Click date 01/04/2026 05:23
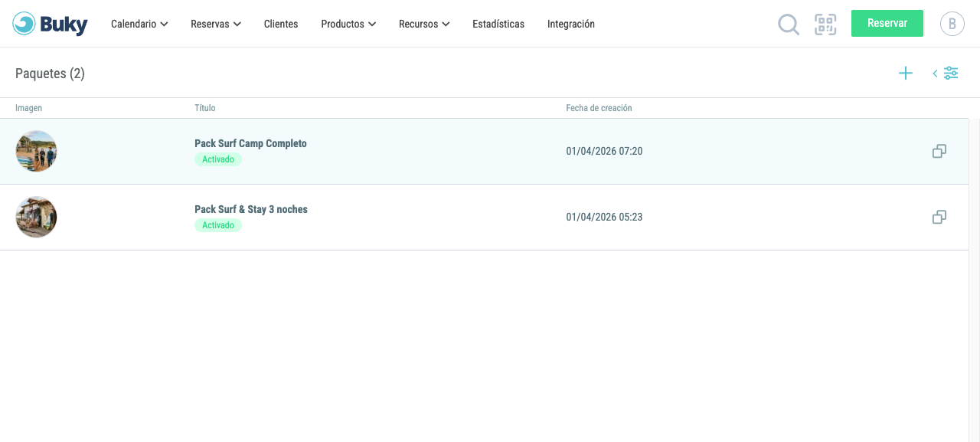980x442 pixels. point(604,217)
